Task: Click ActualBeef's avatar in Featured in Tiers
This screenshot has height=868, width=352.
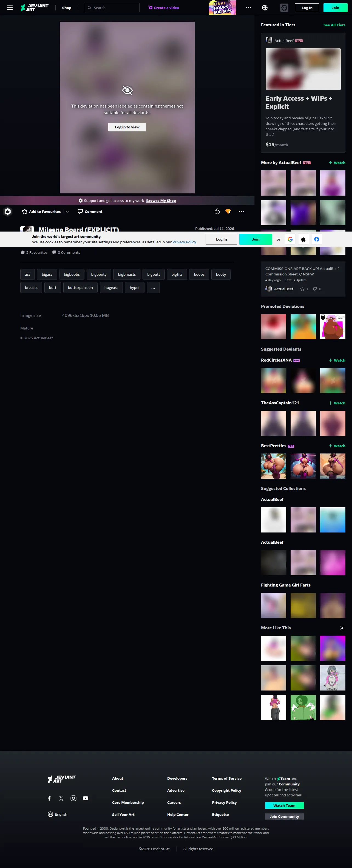Action: (269, 40)
